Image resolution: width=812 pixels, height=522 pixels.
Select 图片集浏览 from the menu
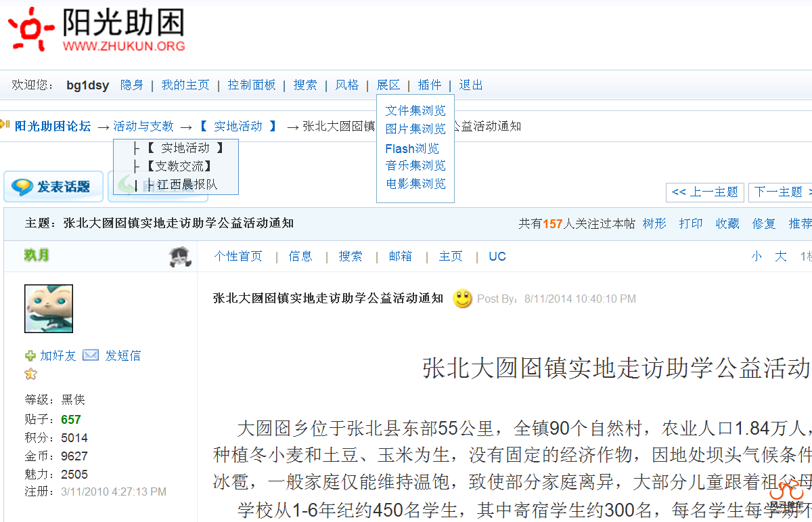[415, 129]
